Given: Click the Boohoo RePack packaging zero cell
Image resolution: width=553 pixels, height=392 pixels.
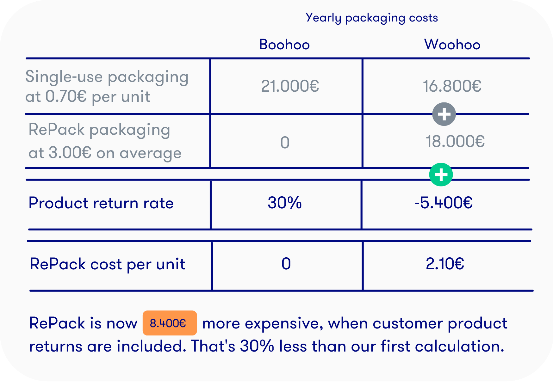Looking at the screenshot, I should pyautogui.click(x=285, y=143).
